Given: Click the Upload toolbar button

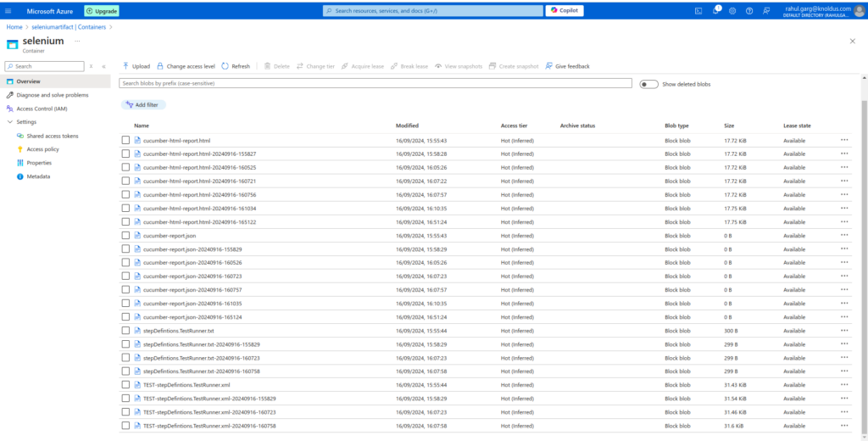Looking at the screenshot, I should 136,66.
